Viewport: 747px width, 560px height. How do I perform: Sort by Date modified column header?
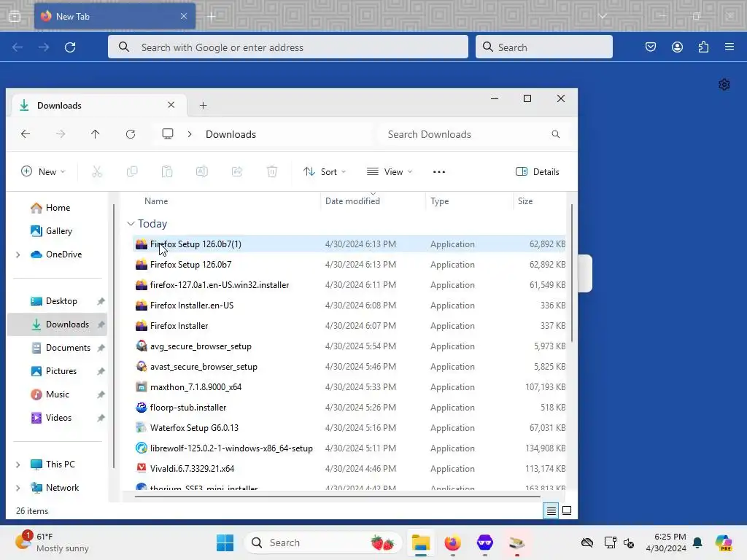pos(352,201)
